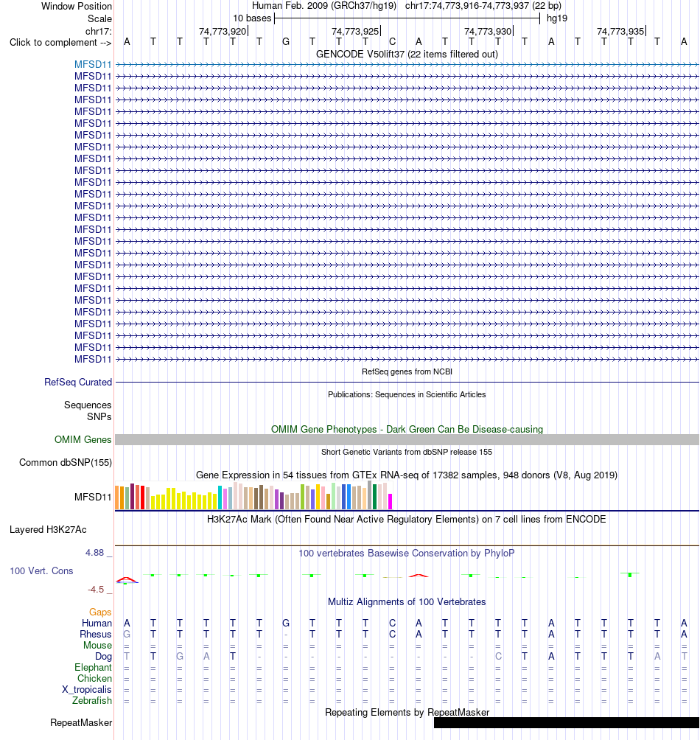Open the Layered H3K27Ac track label
This screenshot has height=740, width=700.
click(x=48, y=529)
